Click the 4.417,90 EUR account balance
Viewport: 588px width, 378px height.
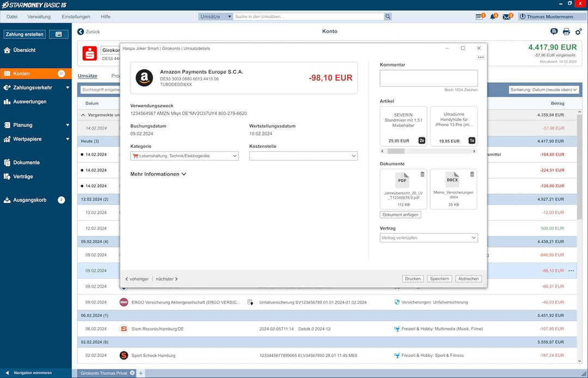[x=553, y=47]
